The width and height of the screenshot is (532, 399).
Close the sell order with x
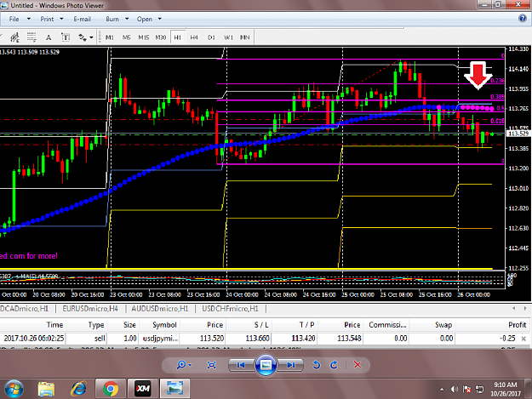(523, 339)
